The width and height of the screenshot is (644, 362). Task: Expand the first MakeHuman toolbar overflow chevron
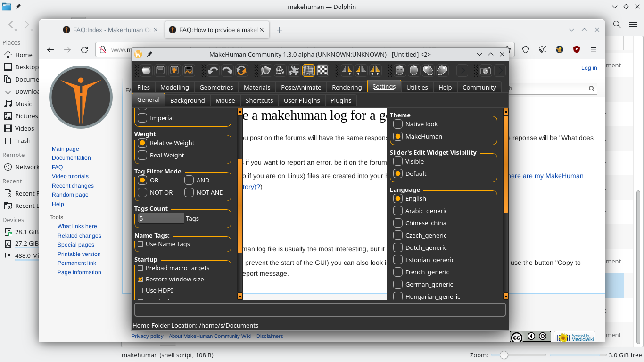click(x=462, y=70)
